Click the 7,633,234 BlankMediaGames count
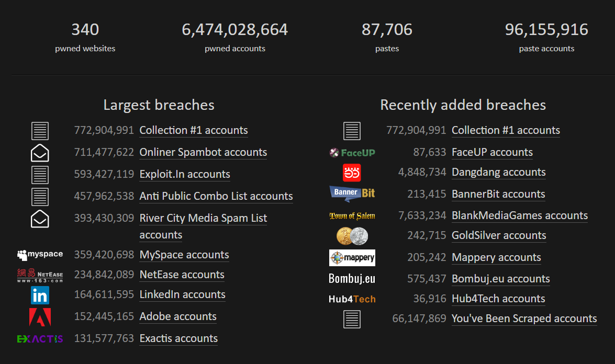Image resolution: width=615 pixels, height=364 pixels. click(x=422, y=215)
